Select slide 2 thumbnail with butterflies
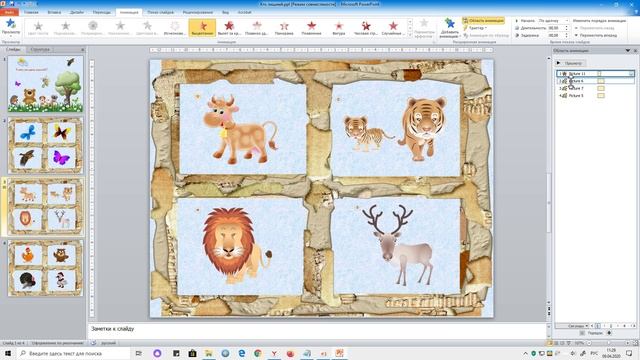The width and height of the screenshot is (640, 360). (x=45, y=145)
